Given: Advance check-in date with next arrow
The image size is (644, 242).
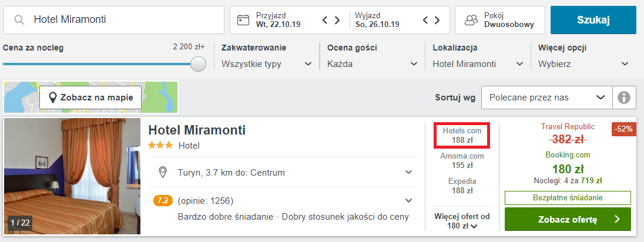Looking at the screenshot, I should click(x=337, y=20).
